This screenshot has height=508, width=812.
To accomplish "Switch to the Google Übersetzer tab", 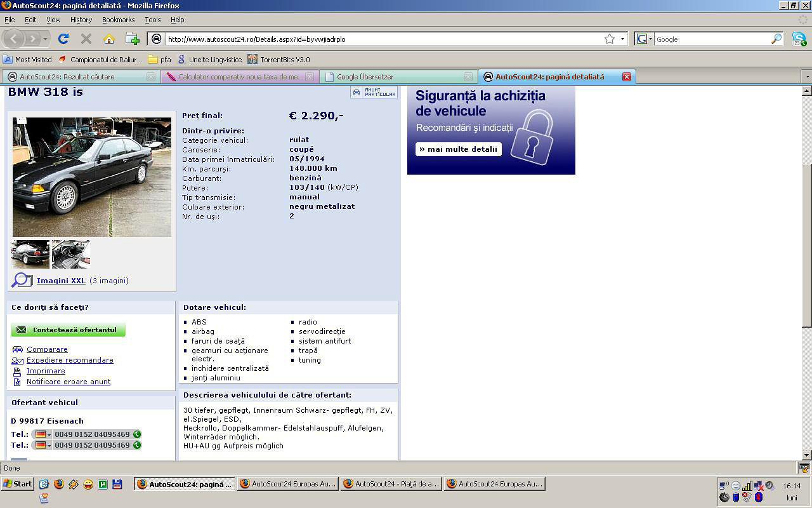I will click(398, 77).
